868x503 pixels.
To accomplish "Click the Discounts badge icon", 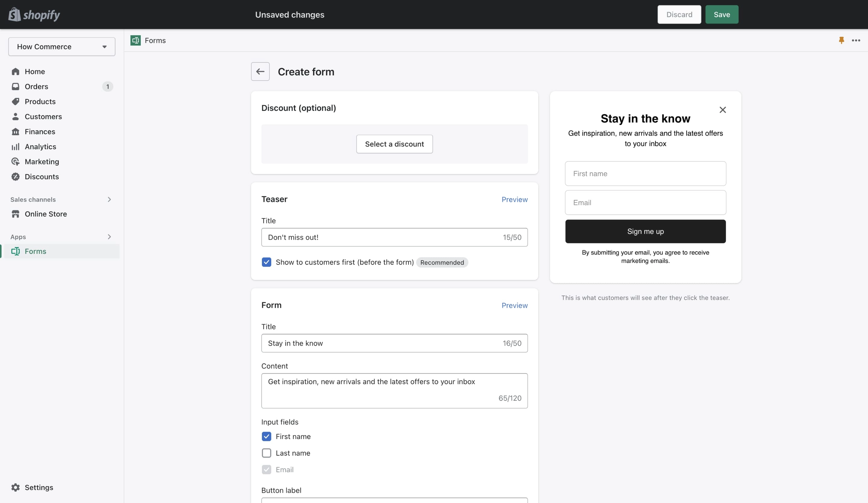I will pyautogui.click(x=15, y=177).
